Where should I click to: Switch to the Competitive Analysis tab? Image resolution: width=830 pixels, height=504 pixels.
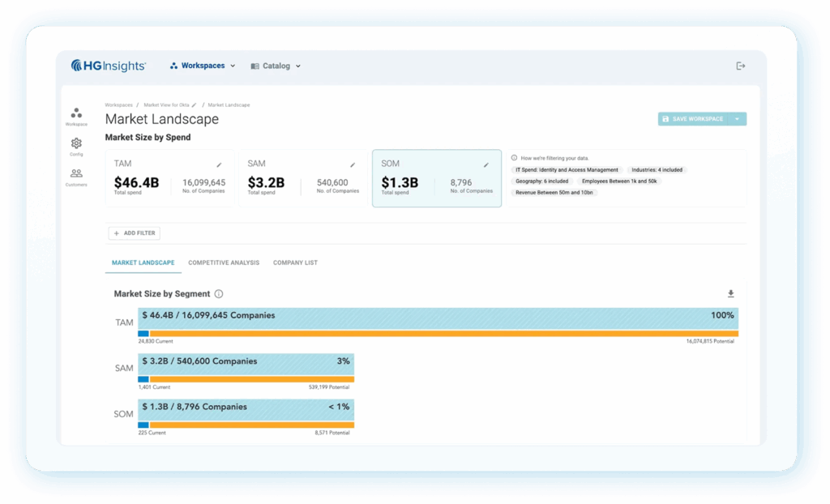coord(224,263)
